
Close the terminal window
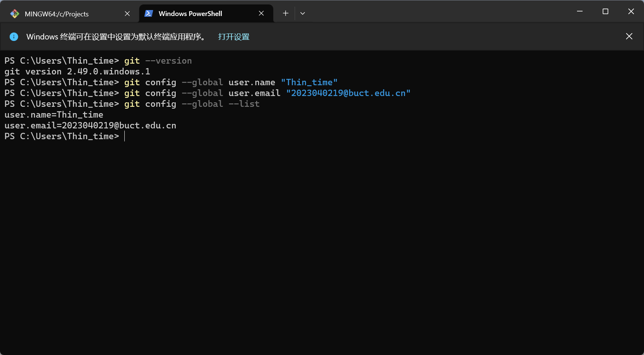click(x=631, y=12)
